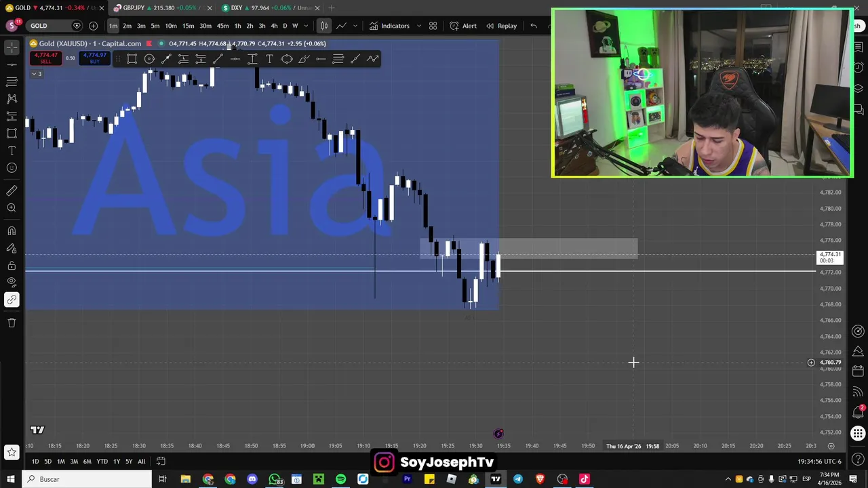Select the All date range
The height and width of the screenshot is (488, 868).
click(141, 462)
